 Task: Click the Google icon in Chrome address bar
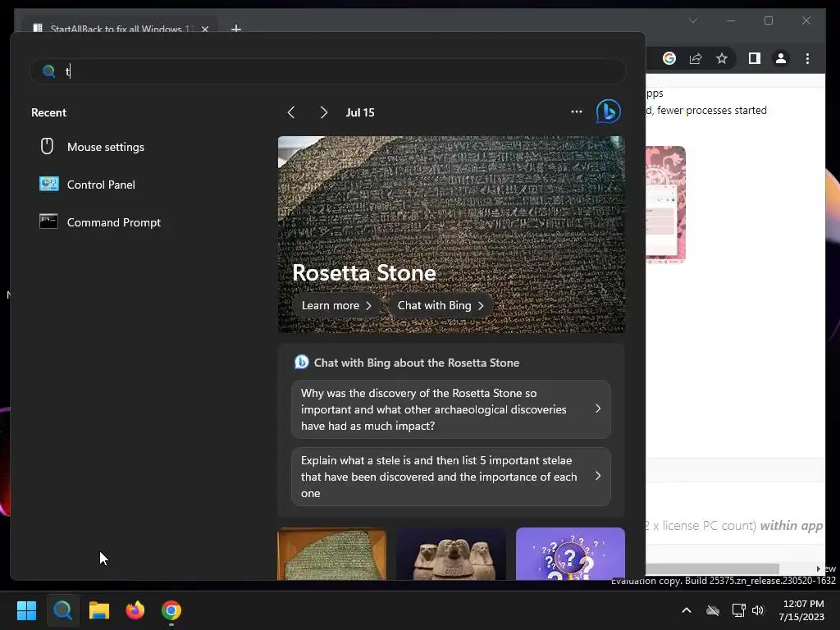669,58
